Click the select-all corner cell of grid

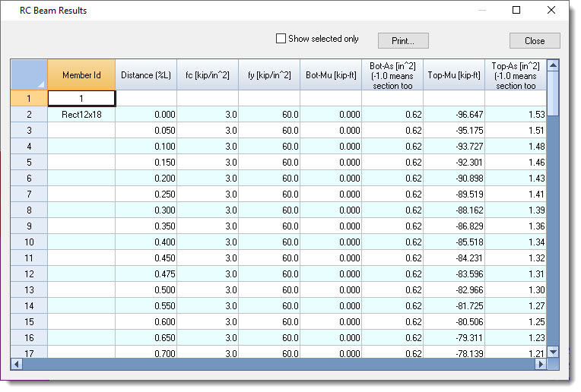(29, 74)
